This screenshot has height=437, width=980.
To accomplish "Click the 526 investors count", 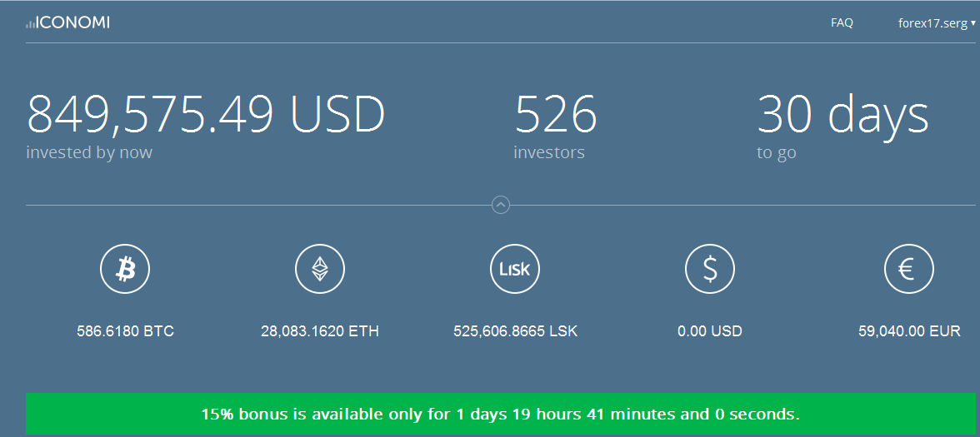I will click(556, 113).
